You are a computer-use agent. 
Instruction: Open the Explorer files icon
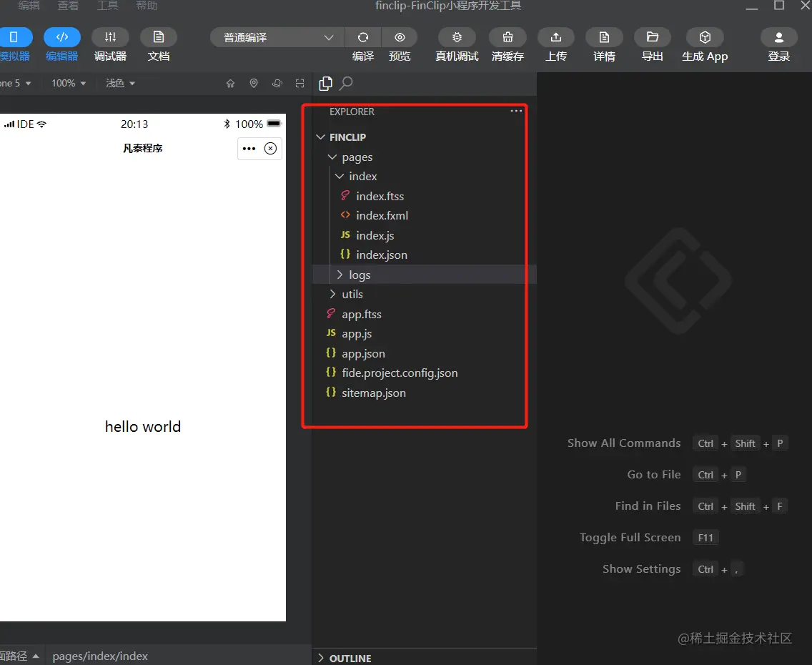[326, 84]
